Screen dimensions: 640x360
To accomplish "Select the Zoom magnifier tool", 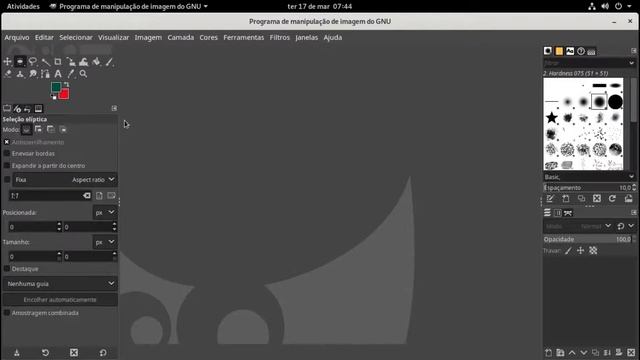I will pyautogui.click(x=84, y=74).
